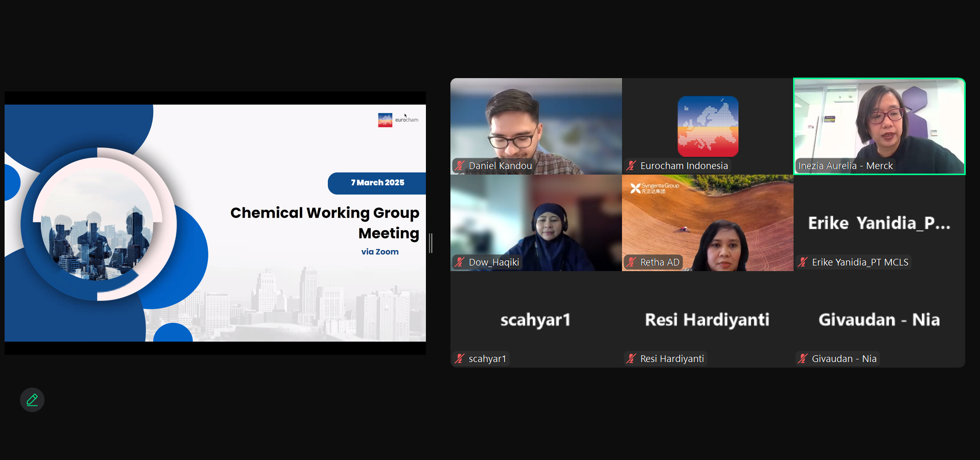Click the divider handle beside shared screen
The width and height of the screenshot is (980, 460).
point(431,243)
